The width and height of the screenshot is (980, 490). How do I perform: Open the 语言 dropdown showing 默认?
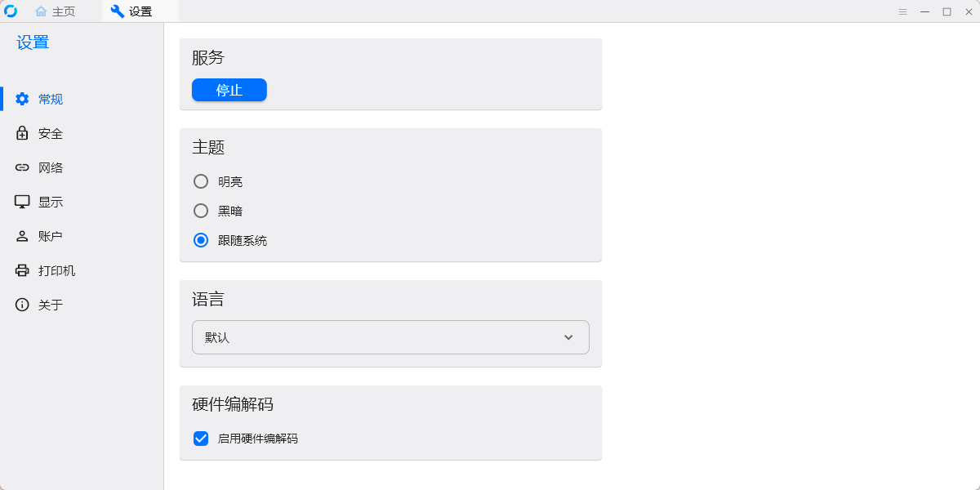pyautogui.click(x=390, y=337)
